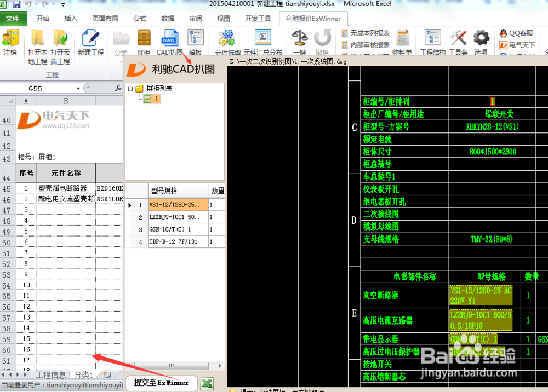Open the quick access toolbar customize dropdown
The image size is (548, 392).
point(63,4)
